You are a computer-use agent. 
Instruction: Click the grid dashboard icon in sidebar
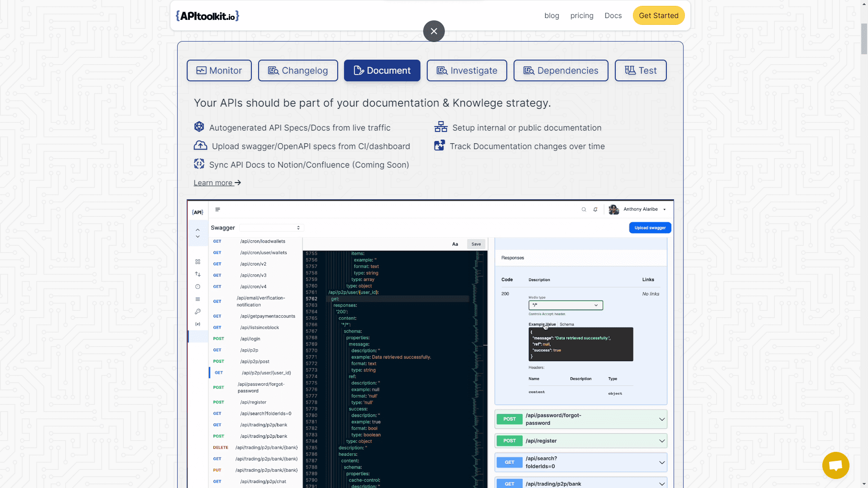pos(198,262)
